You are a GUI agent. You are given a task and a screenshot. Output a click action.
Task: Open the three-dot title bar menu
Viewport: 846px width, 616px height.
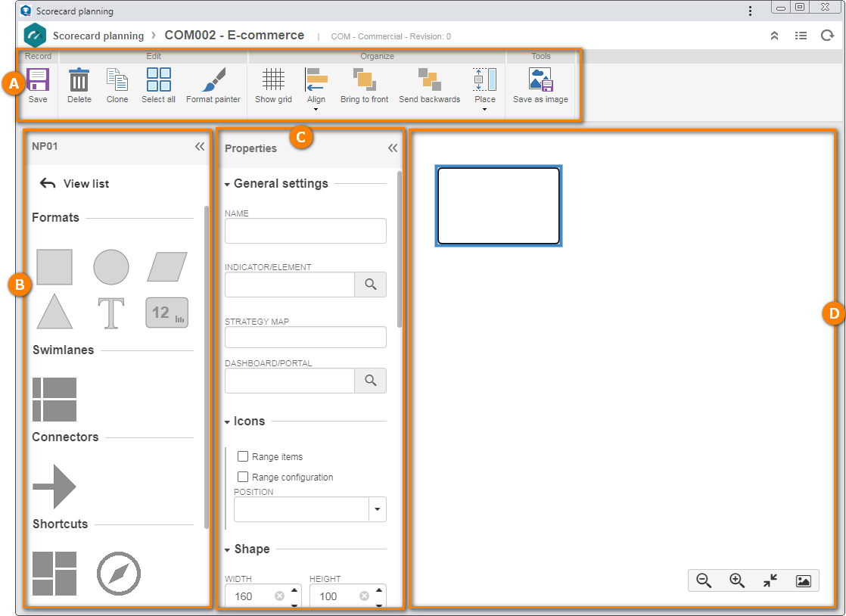click(750, 11)
